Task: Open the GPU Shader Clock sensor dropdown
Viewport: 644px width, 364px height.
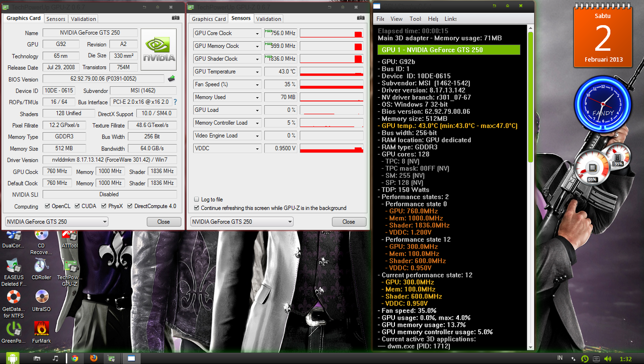Action: point(258,59)
